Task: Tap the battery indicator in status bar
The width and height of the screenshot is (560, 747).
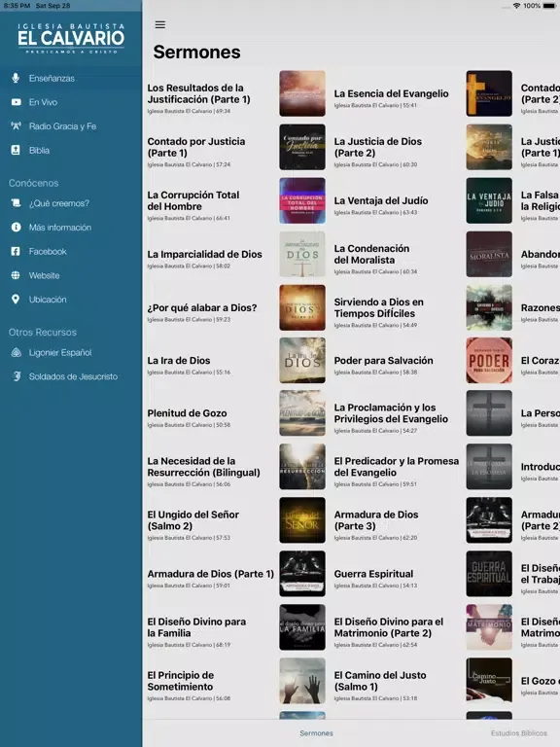Action: click(x=549, y=6)
